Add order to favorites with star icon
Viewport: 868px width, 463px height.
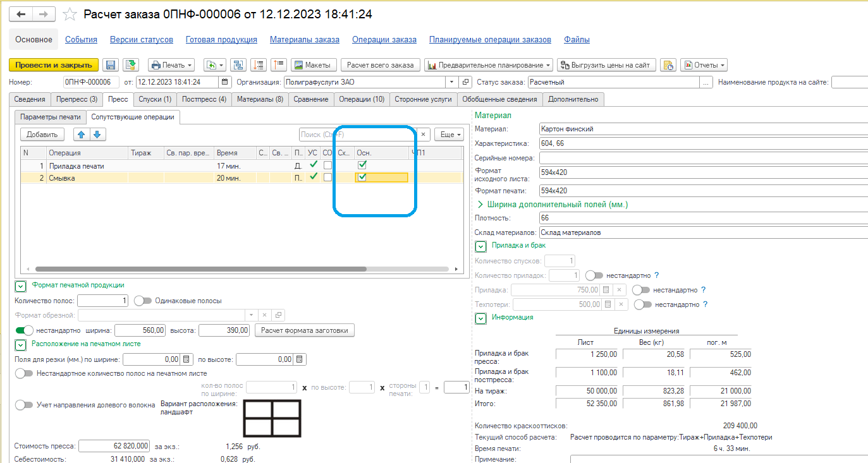[71, 15]
